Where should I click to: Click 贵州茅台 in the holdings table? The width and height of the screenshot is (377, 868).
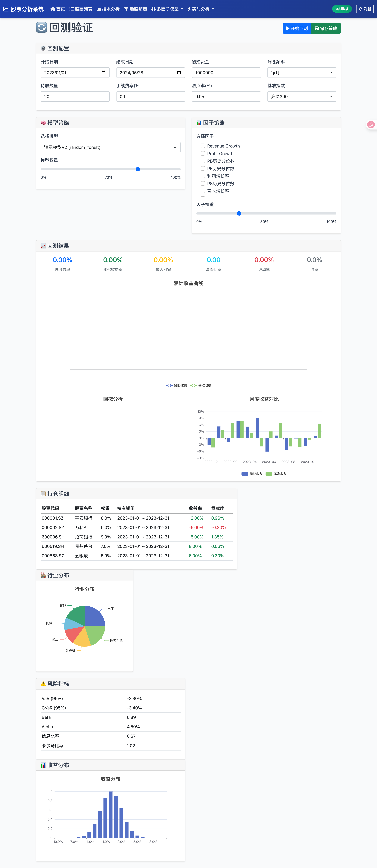point(83,546)
